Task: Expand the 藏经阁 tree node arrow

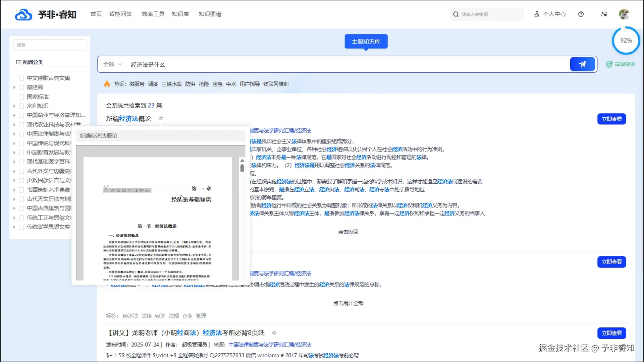Action: point(14,87)
